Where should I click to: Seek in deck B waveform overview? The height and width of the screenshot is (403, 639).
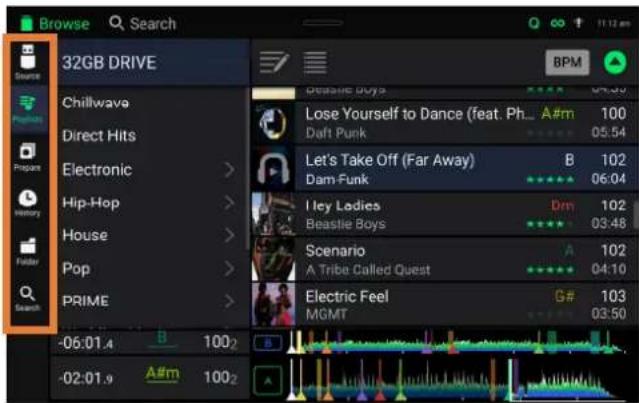click(x=456, y=342)
